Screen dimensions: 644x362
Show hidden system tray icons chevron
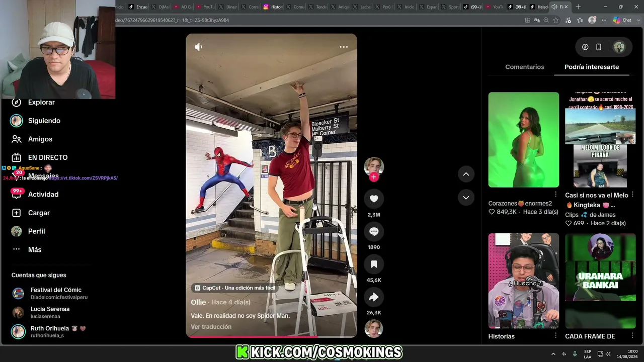click(553, 354)
